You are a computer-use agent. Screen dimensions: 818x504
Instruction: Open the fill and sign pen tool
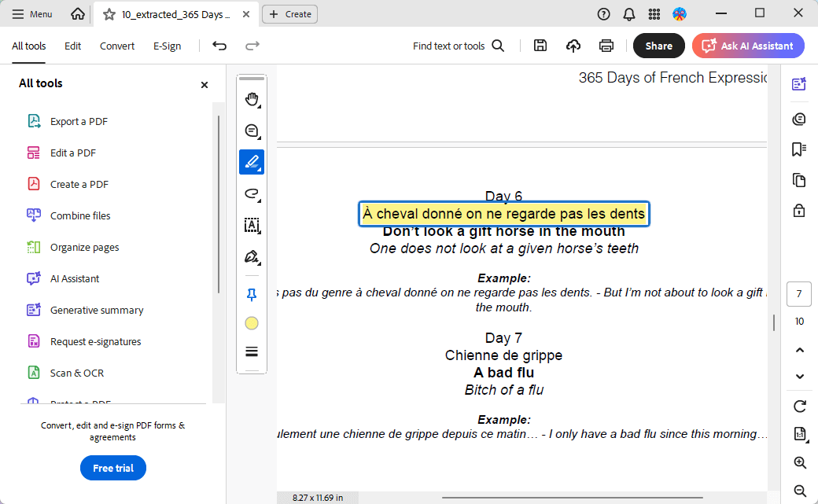[x=252, y=257]
